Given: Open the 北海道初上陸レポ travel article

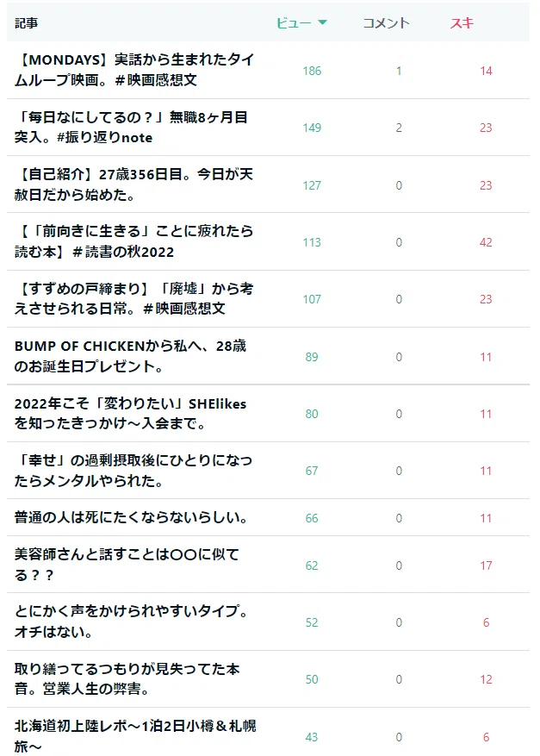Looking at the screenshot, I should point(135,736).
